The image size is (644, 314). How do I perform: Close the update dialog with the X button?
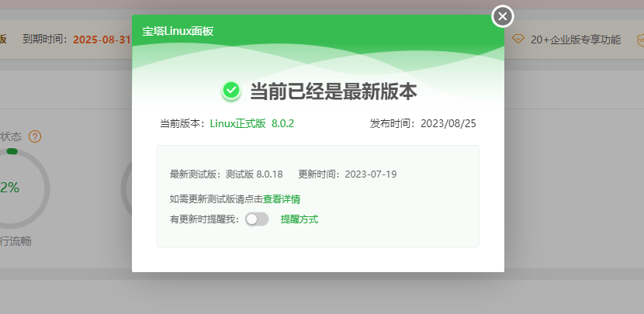click(502, 16)
